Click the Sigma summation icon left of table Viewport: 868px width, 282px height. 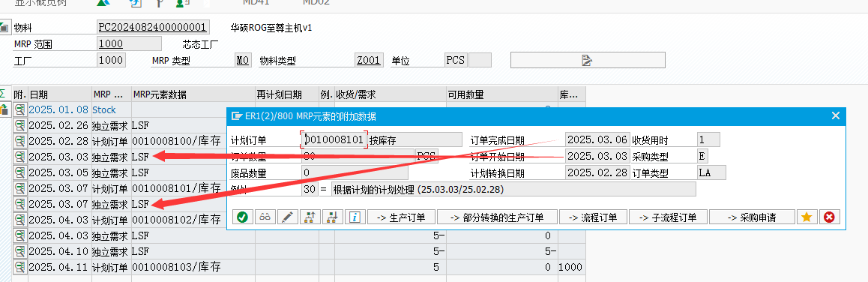3,94
